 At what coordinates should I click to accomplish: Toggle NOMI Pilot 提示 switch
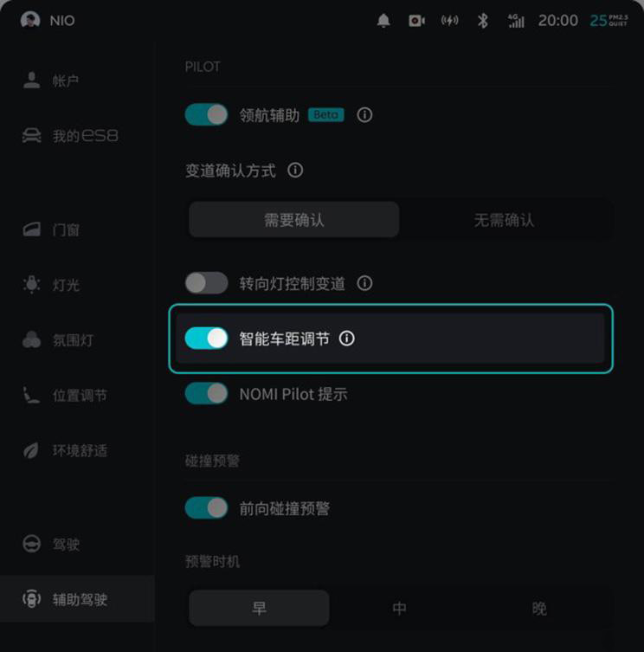coord(206,393)
